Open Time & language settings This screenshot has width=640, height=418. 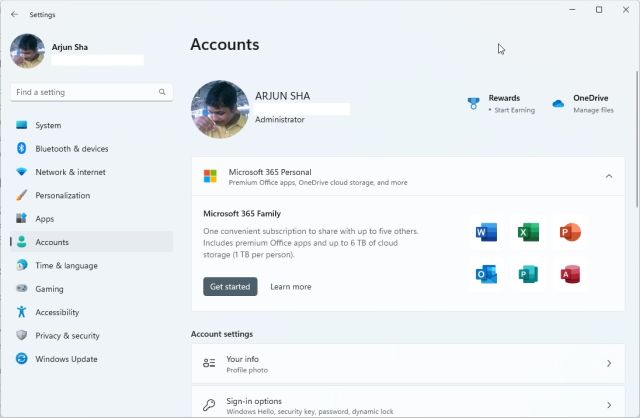click(x=92, y=265)
